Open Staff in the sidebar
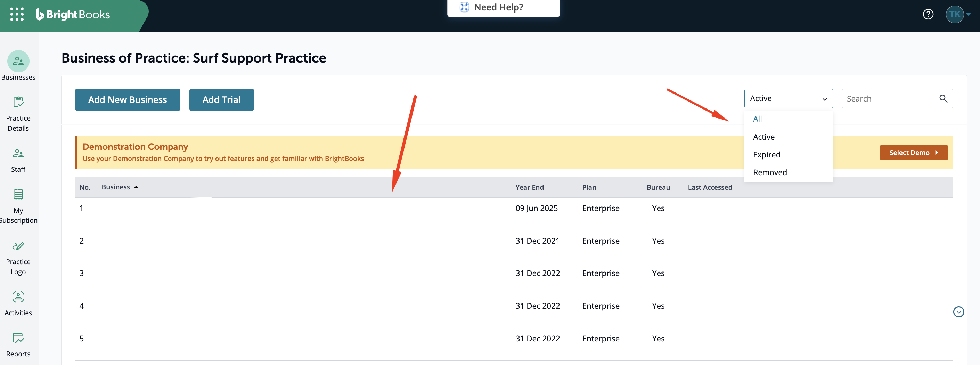980x365 pixels. coord(18,160)
